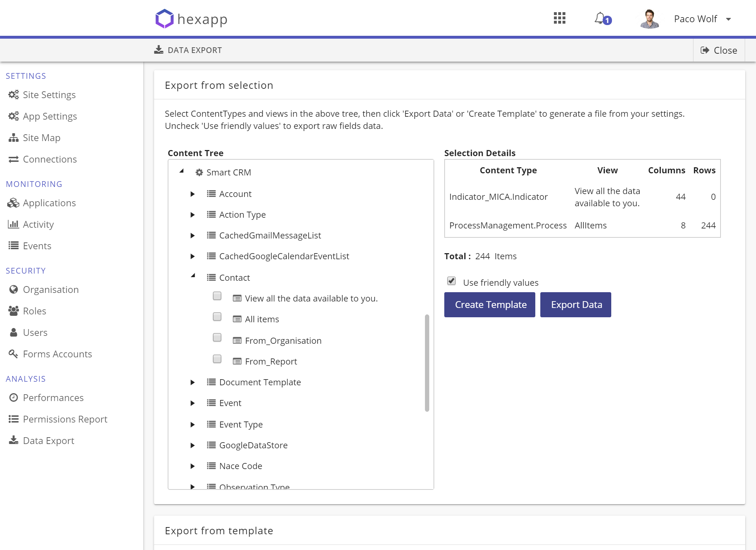The height and width of the screenshot is (550, 756).
Task: Navigate to Applications monitoring page
Action: coord(49,203)
